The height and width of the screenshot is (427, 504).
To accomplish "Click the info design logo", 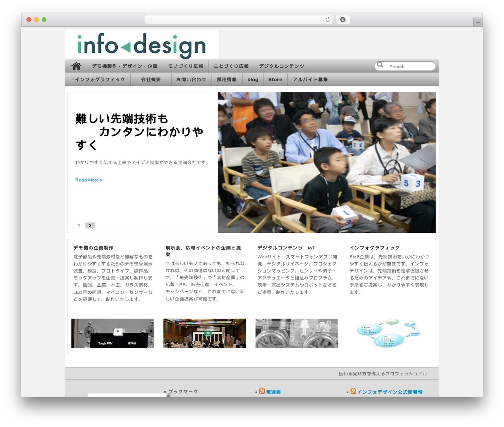I will (142, 45).
